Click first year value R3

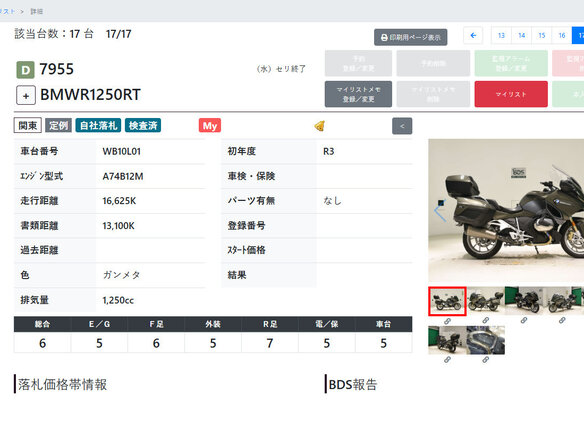click(328, 152)
